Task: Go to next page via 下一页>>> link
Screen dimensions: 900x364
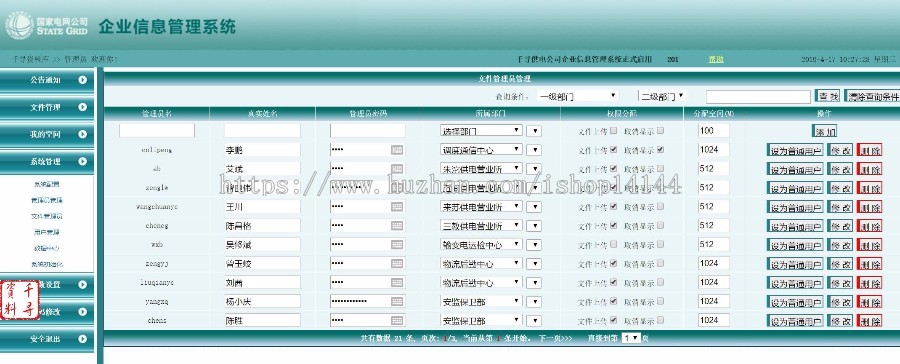Action: (555, 338)
